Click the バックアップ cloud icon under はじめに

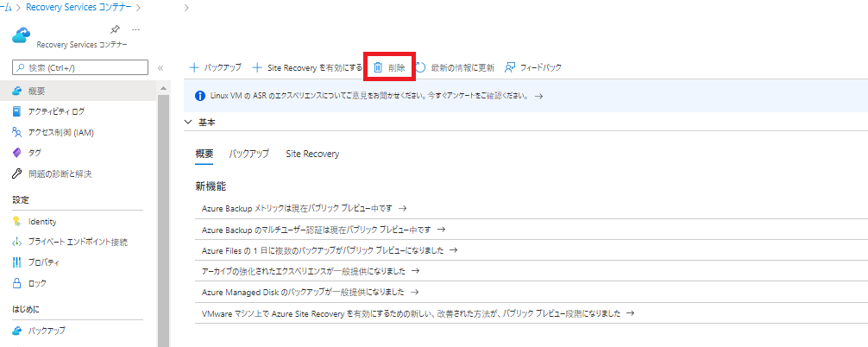tap(17, 331)
